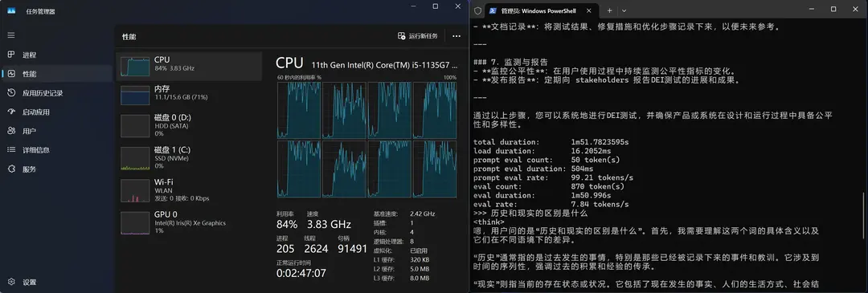Open the Details (详细信息) page
868x293 pixels.
pos(57,150)
